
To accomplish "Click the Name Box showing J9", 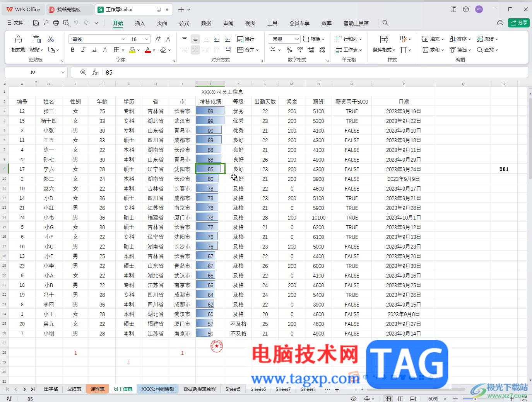I will coord(36,72).
